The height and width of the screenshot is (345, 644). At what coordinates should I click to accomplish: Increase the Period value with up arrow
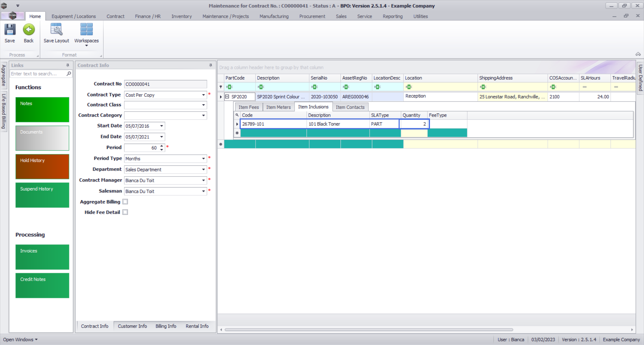pos(162,146)
